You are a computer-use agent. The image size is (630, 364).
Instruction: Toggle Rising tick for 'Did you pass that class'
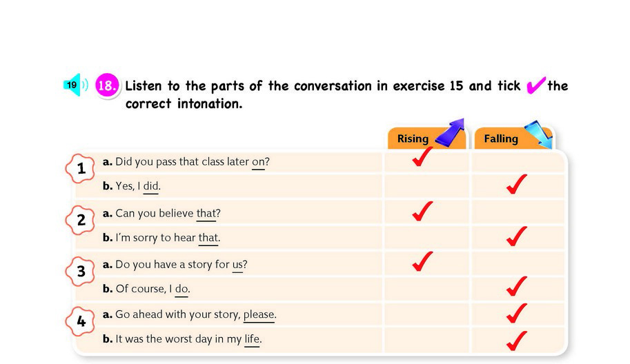[x=423, y=156]
